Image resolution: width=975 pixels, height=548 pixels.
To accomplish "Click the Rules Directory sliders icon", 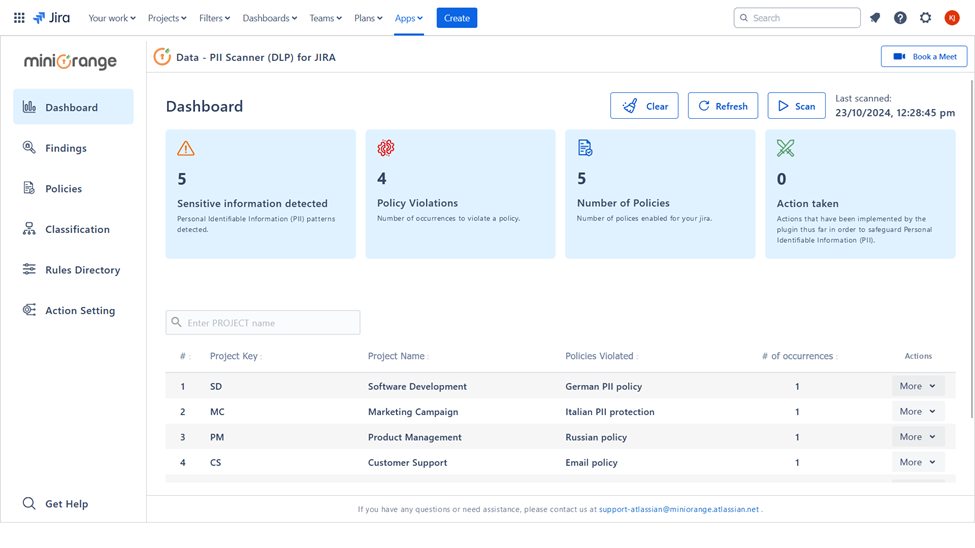I will (29, 269).
